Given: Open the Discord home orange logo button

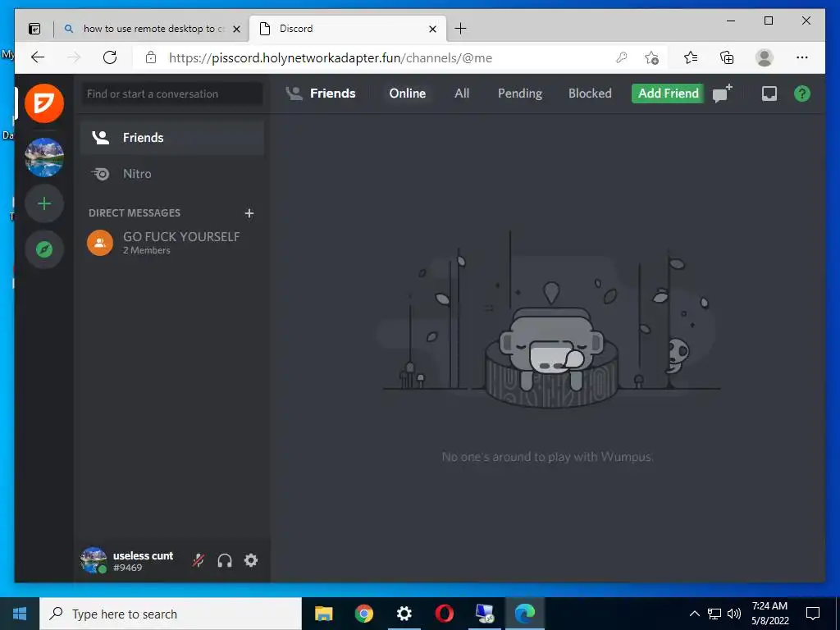Looking at the screenshot, I should 44,103.
